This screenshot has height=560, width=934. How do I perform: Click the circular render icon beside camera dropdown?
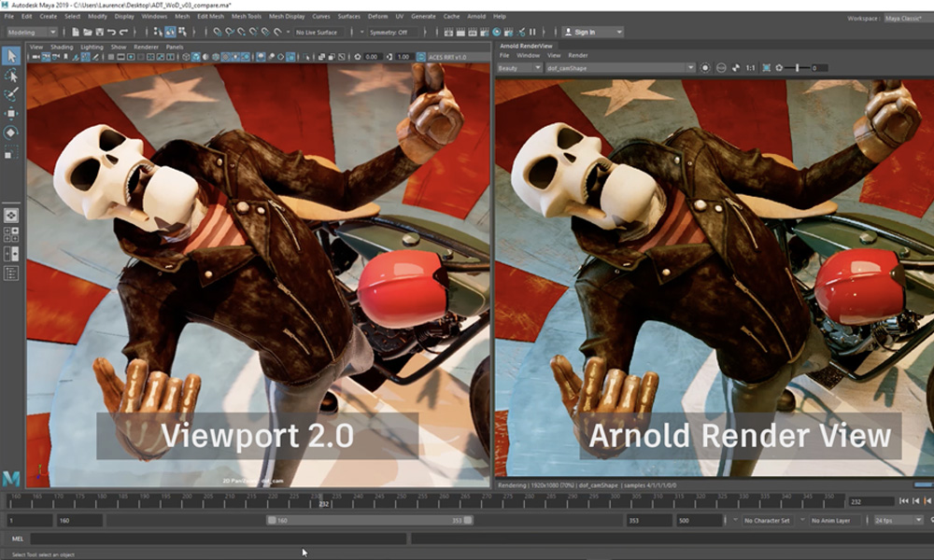pyautogui.click(x=705, y=68)
